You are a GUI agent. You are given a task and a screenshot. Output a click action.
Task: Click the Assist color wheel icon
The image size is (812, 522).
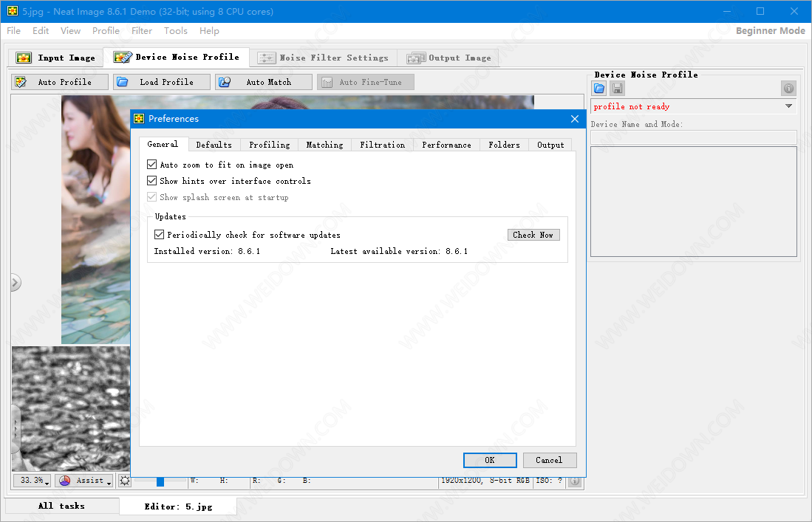coord(65,481)
